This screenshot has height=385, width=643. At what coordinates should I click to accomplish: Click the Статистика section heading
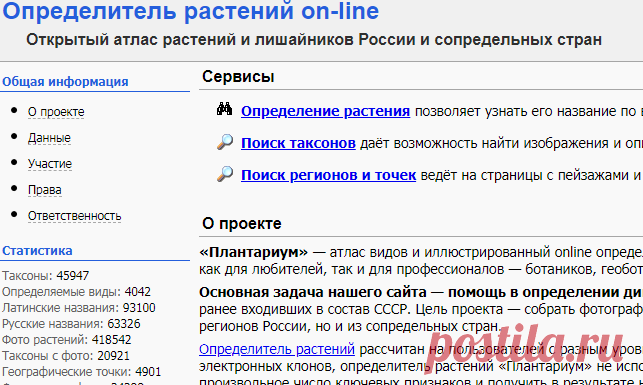tap(37, 251)
